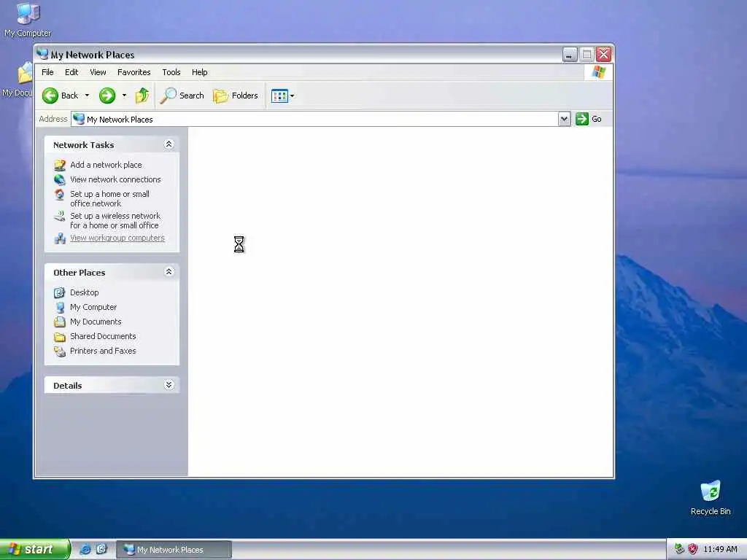Select the My Documents desktop icon

coord(18,80)
